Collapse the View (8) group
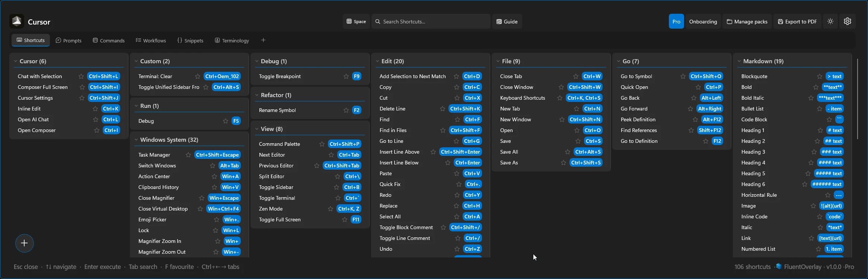 click(257, 129)
